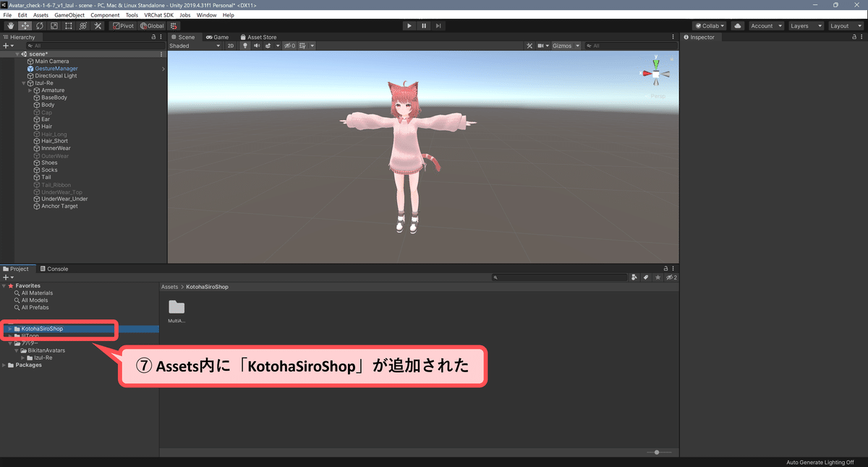Select the Transform tool
The image size is (868, 467).
(x=82, y=26)
